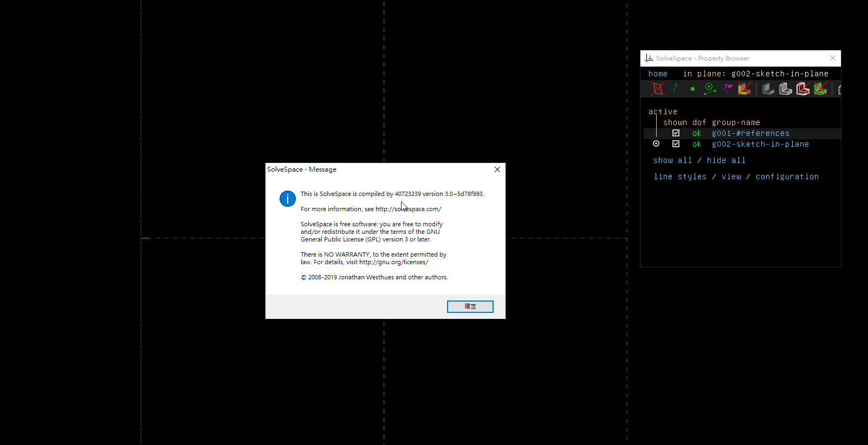Open group g002-sketch-in-plane in the list

tap(760, 144)
